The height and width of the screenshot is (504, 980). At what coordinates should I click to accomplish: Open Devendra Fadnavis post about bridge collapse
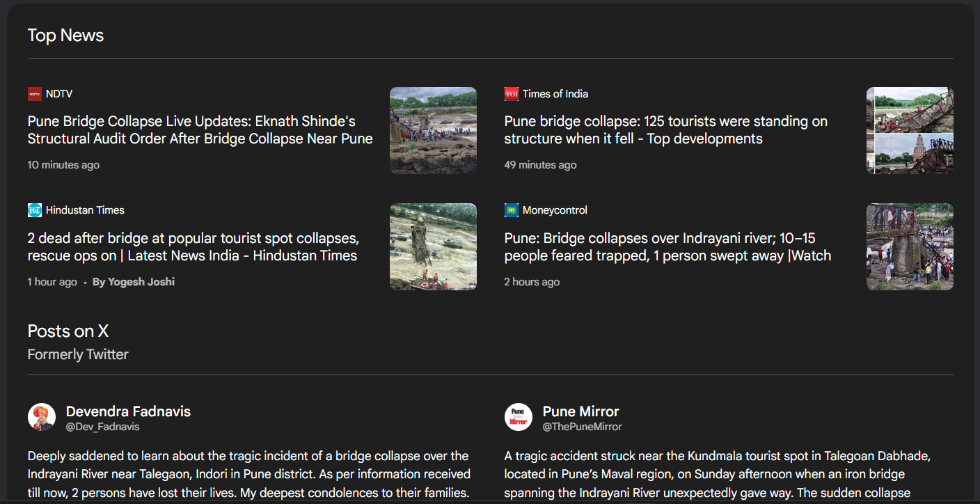coord(249,475)
